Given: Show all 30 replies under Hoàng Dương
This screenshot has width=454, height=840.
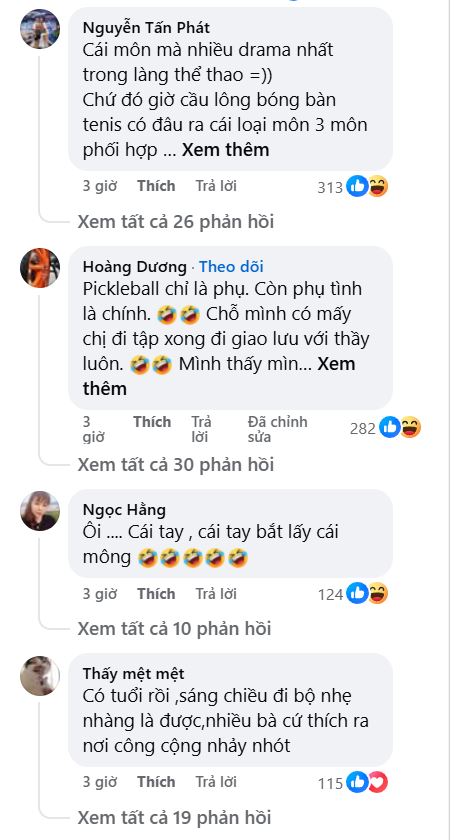Looking at the screenshot, I should coord(175,464).
